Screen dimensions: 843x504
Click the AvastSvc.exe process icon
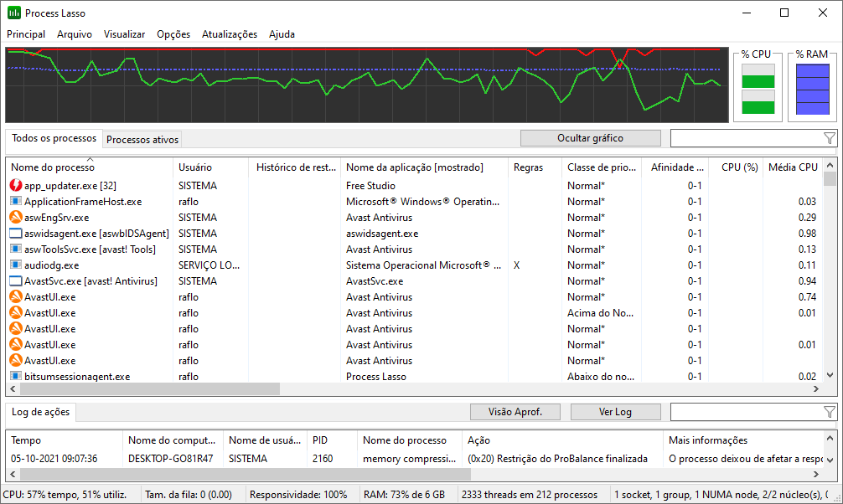pos(16,281)
